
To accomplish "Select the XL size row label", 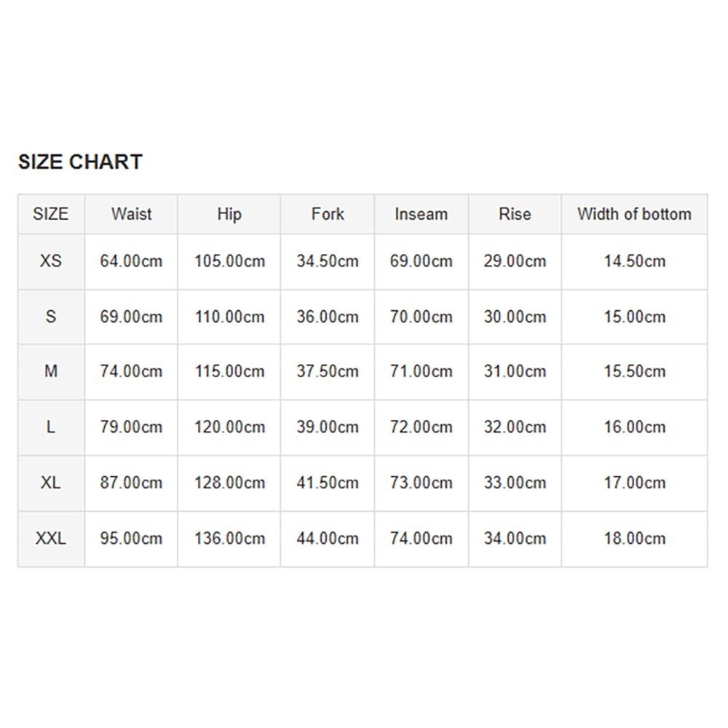I will click(51, 483).
